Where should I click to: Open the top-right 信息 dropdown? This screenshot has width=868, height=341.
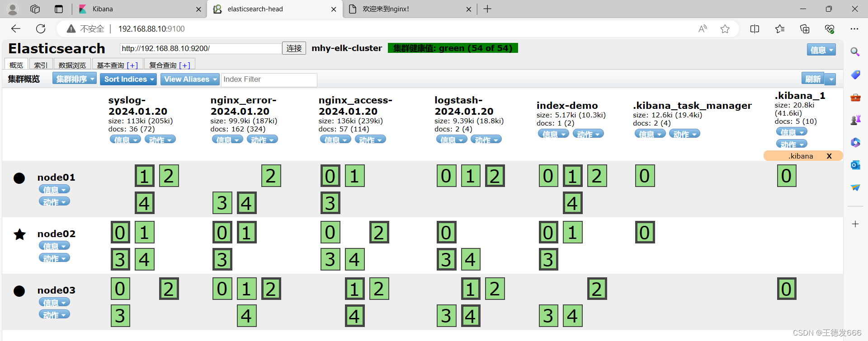pyautogui.click(x=821, y=50)
